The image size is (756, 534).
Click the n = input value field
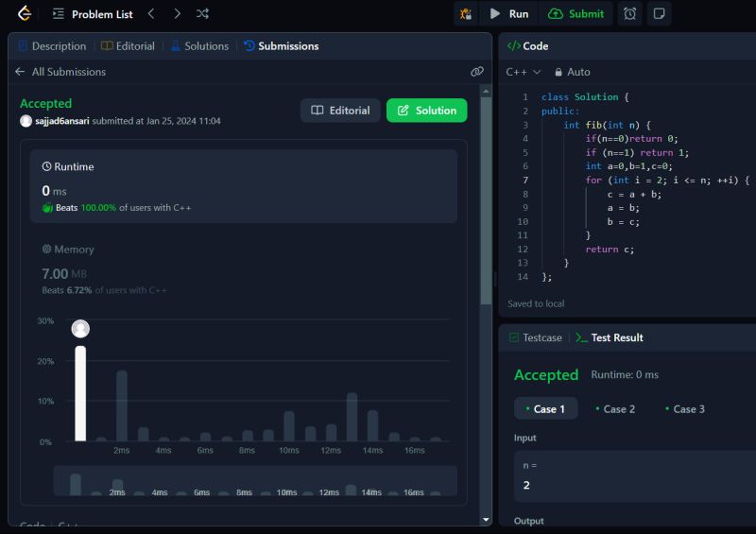coord(635,476)
